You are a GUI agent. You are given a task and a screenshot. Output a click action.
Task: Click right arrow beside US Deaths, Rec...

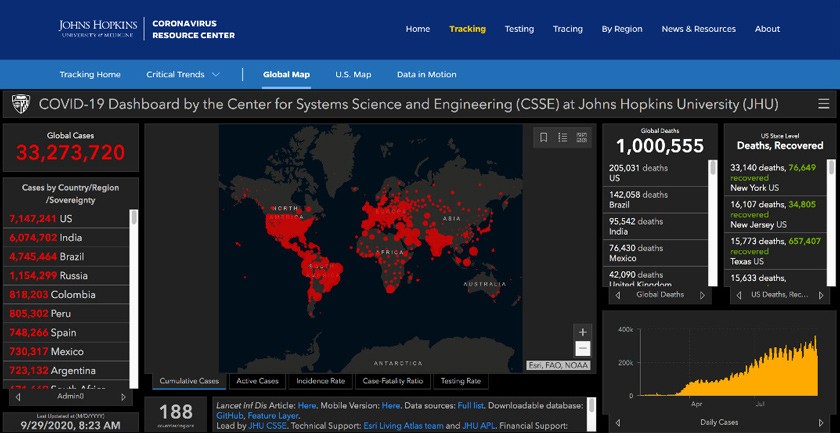tap(821, 295)
